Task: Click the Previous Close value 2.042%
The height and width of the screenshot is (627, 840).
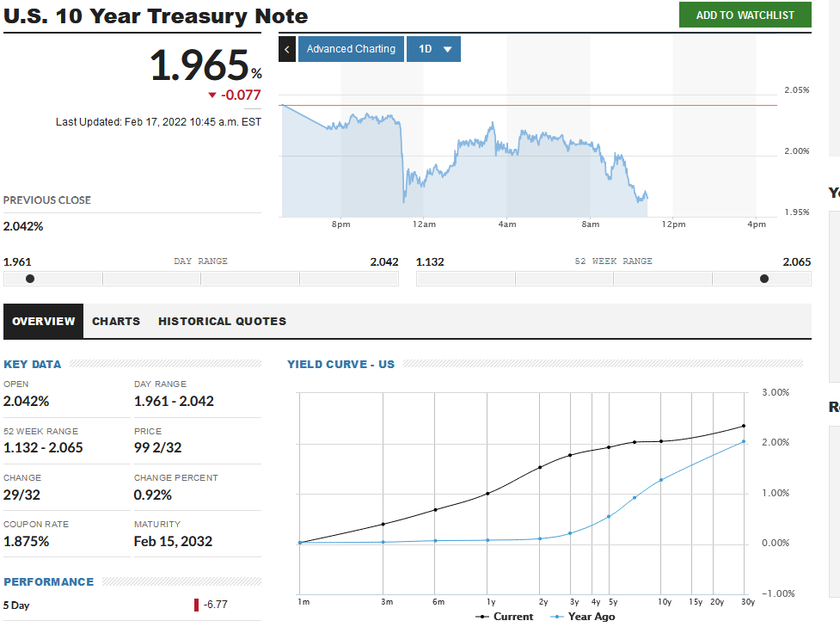Action: coord(23,226)
